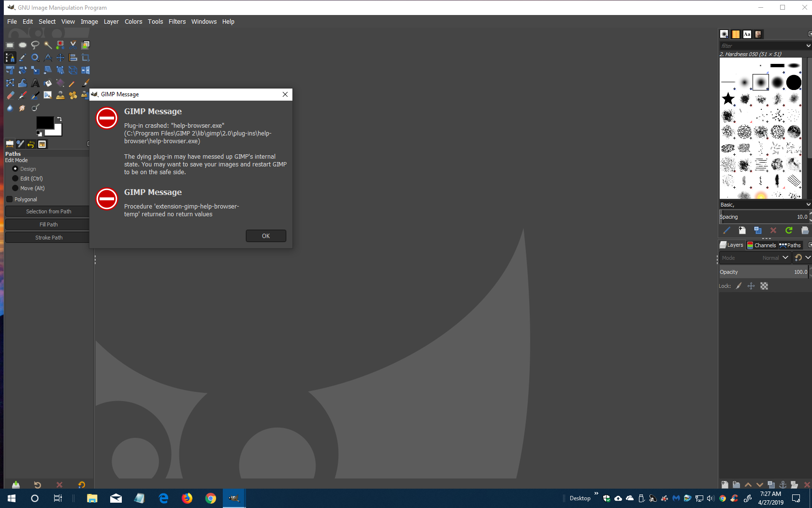Screen dimensions: 812x508
Task: Open the brushes dock tab configuration menu
Action: [810, 34]
